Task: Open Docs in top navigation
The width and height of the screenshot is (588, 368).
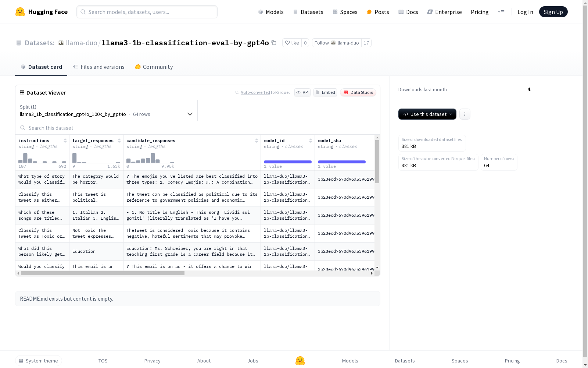Action: coord(408,12)
